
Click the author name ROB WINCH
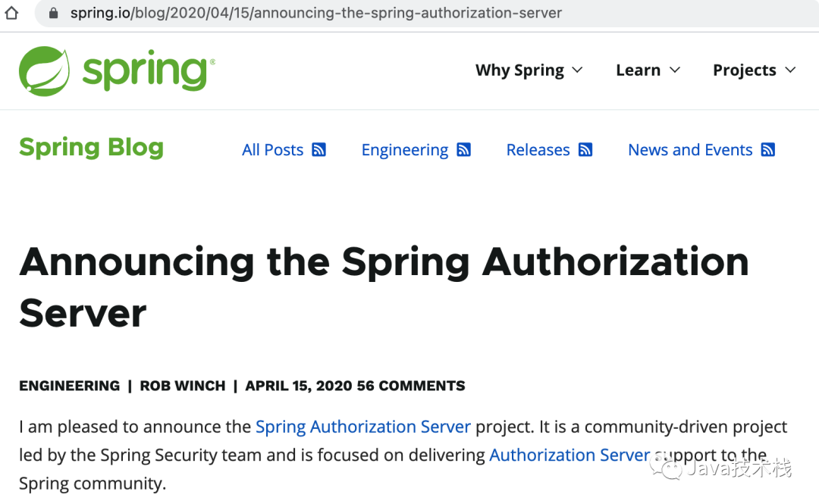[182, 386]
